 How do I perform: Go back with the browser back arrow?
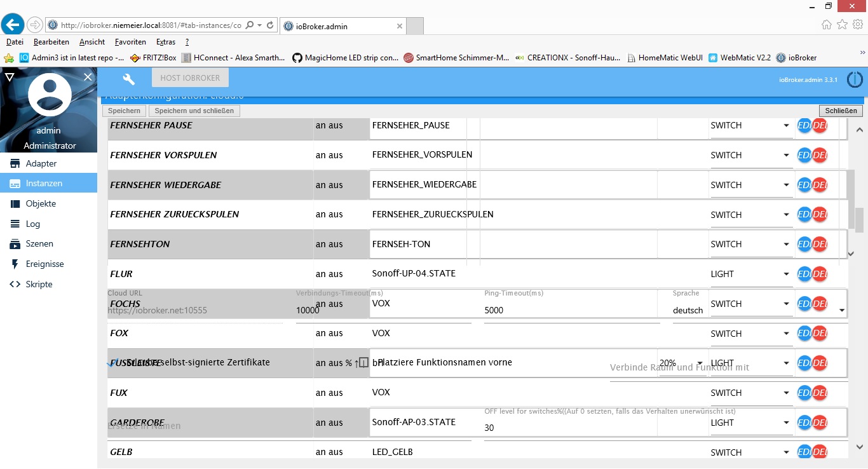click(13, 25)
